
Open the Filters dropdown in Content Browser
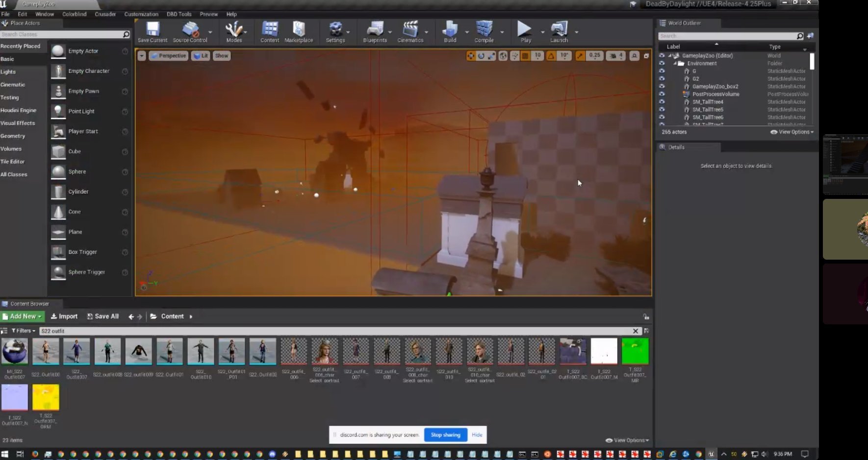tap(24, 331)
